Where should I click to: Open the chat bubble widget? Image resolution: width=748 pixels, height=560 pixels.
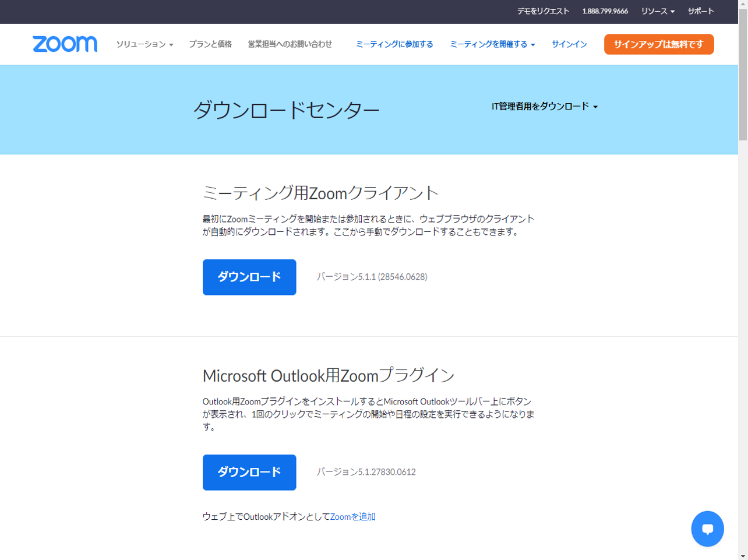point(707,529)
